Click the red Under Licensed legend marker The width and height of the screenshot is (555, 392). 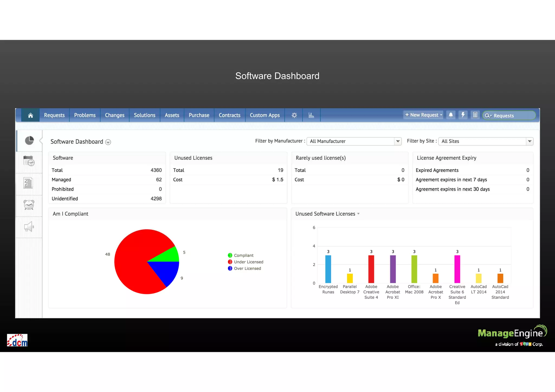point(230,262)
